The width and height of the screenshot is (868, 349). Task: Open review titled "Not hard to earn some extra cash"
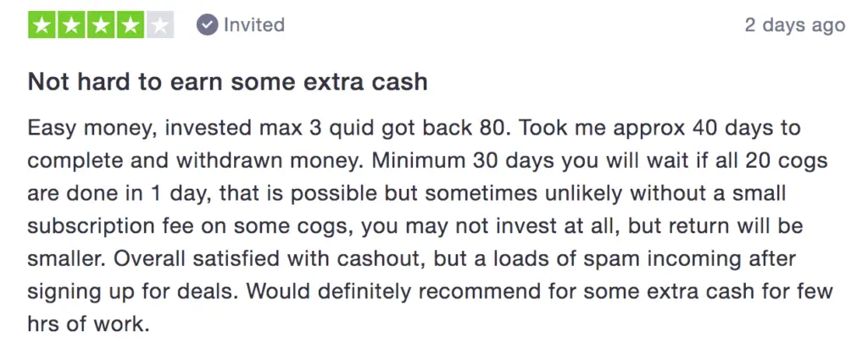point(227,82)
